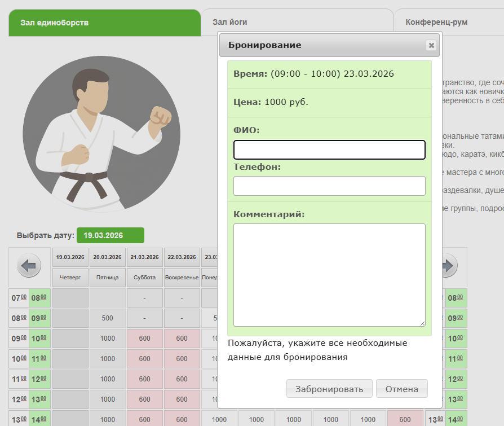Go to the next dates with the right arrow

[x=449, y=266]
